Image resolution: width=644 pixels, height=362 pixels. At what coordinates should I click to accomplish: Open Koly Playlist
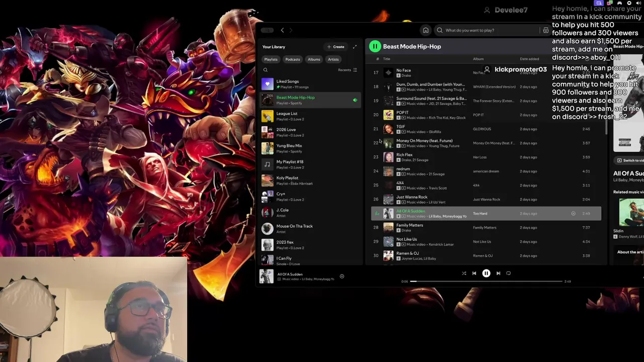310,180
